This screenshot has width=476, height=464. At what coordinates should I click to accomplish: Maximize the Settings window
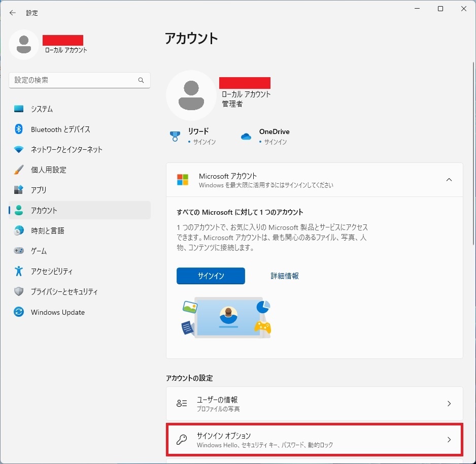point(440,9)
